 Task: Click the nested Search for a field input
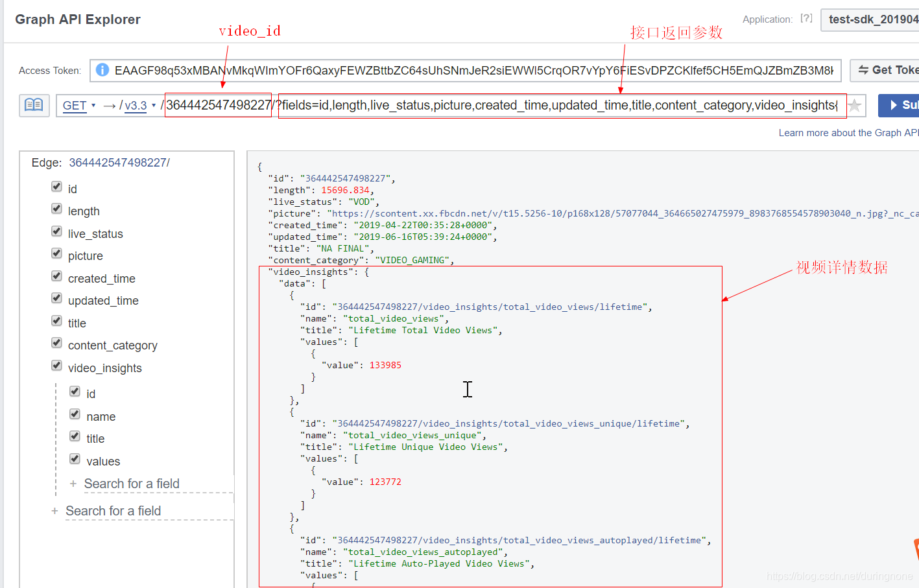[158, 484]
